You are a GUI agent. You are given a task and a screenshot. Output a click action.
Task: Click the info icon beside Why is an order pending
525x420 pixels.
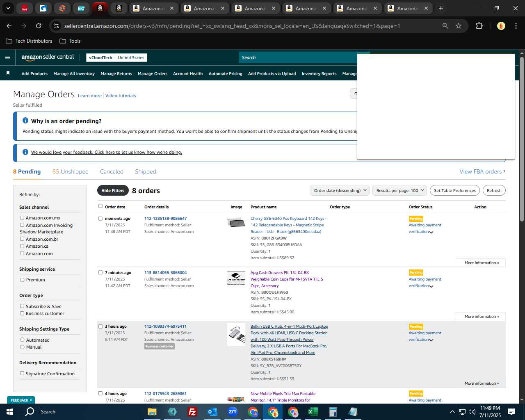(25, 121)
